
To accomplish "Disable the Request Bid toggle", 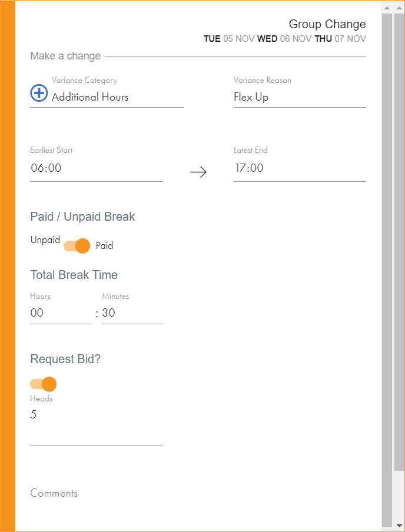I will click(x=44, y=384).
